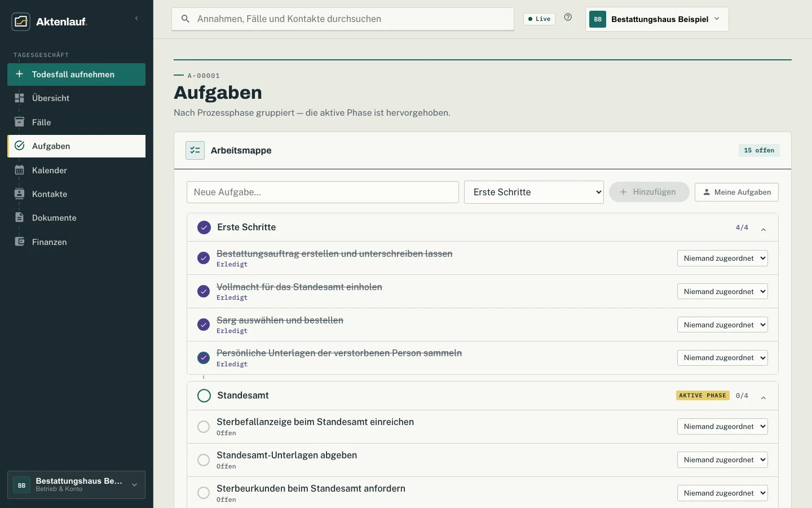Click the Erste Schritte phase check icon
This screenshot has width=812, height=508.
pyautogui.click(x=204, y=227)
